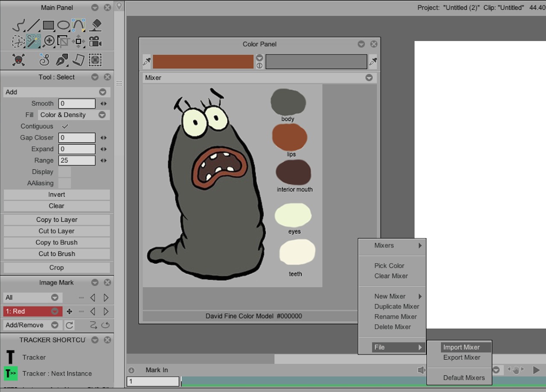Open the Color Panel options arrow

coord(361,44)
